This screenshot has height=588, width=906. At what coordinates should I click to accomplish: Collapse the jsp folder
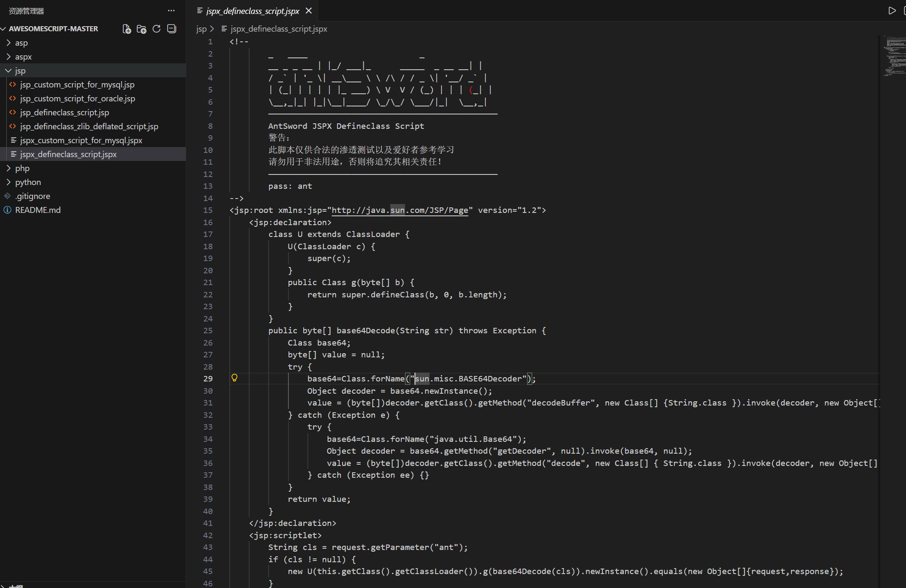point(20,71)
